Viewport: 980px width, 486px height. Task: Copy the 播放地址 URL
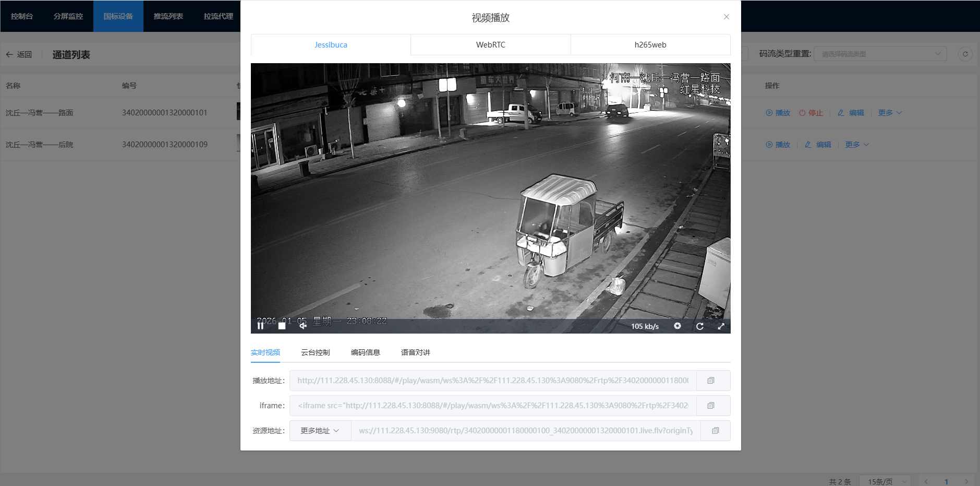click(710, 381)
